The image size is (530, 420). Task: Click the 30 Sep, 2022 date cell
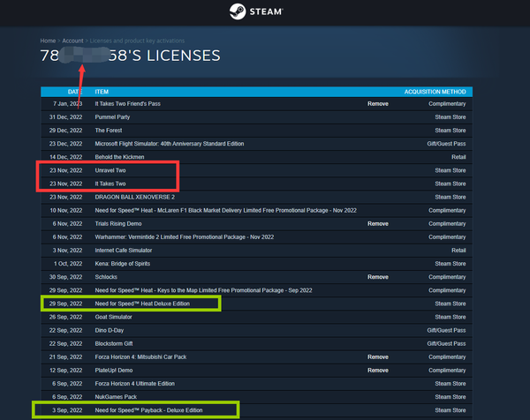tap(65, 277)
